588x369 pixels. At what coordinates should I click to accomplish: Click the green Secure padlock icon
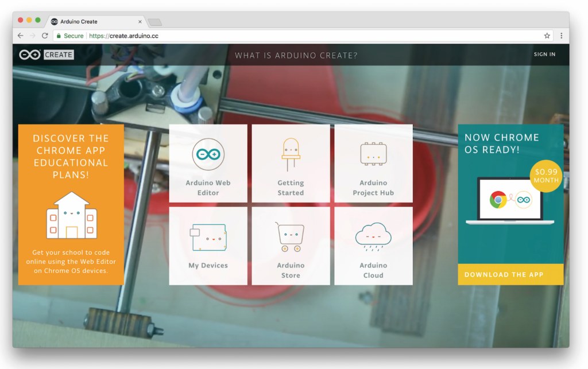(x=59, y=36)
